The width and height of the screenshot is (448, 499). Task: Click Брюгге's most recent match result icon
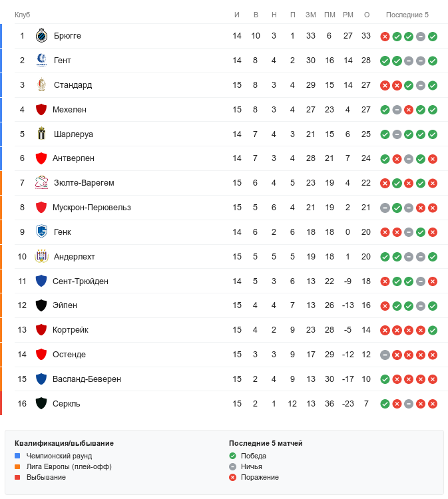pos(433,36)
